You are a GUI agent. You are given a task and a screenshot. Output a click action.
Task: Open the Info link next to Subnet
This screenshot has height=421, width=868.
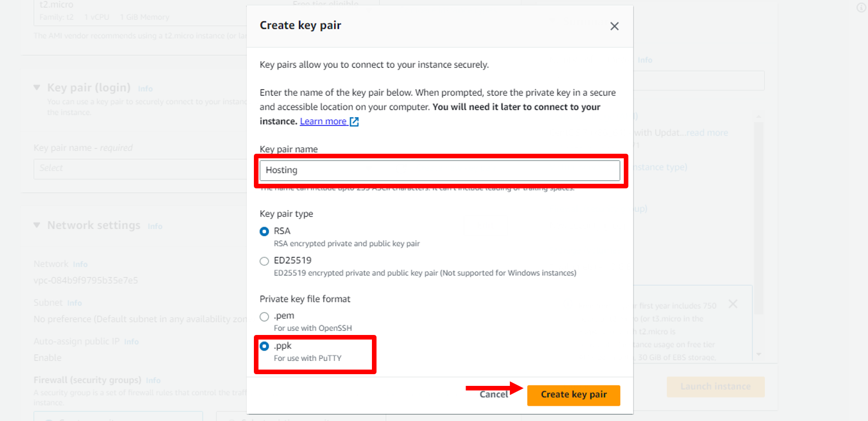pos(74,303)
